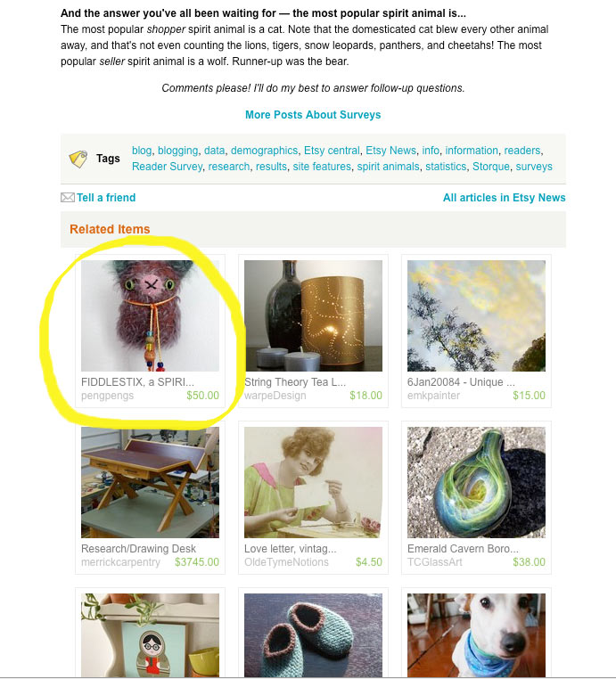Image resolution: width=616 pixels, height=679 pixels.
Task: Visit the pengpengs shop link
Action: point(107,396)
